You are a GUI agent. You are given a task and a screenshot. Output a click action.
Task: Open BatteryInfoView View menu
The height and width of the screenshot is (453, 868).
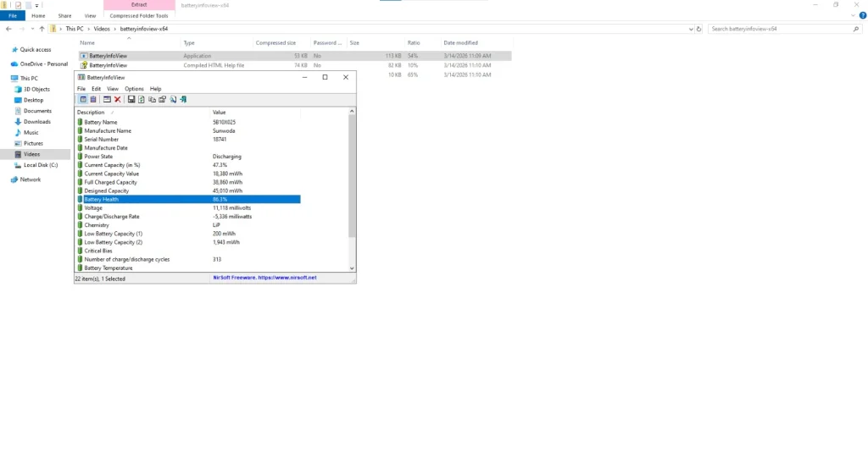pyautogui.click(x=113, y=89)
